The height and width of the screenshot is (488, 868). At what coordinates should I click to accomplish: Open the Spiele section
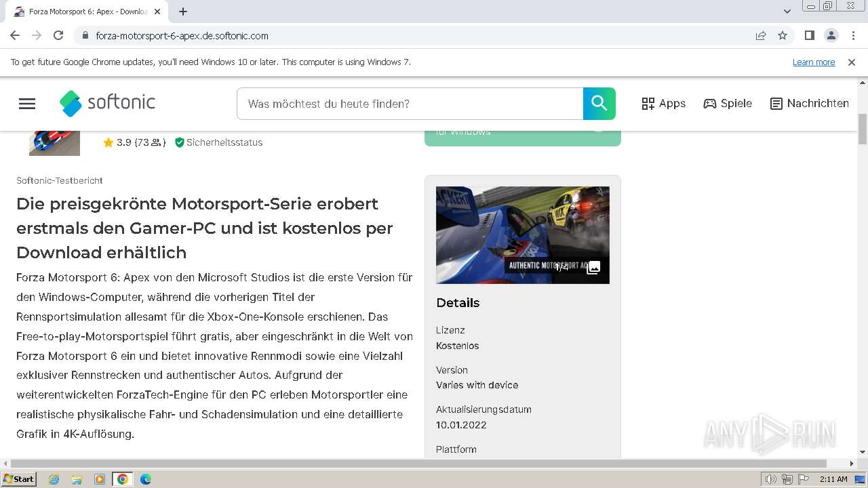728,104
